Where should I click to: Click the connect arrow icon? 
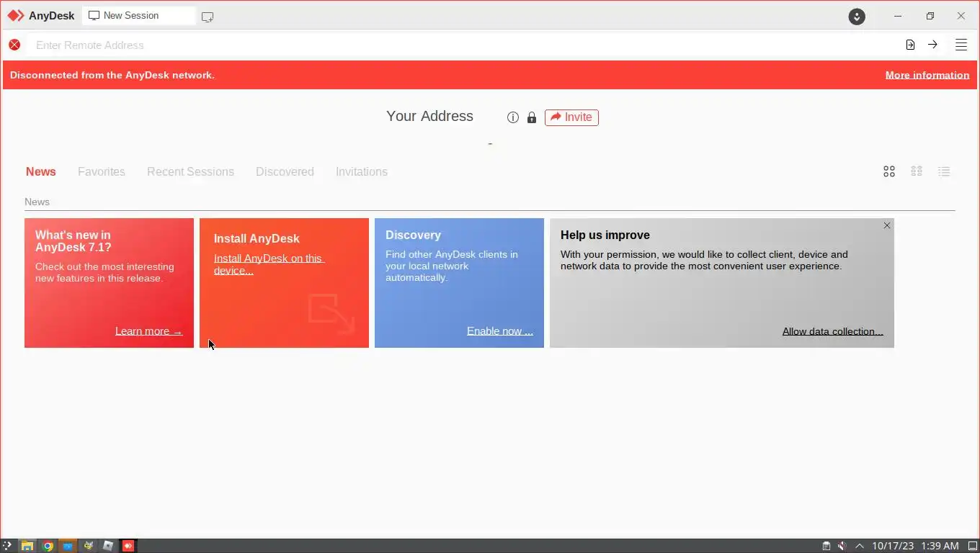(932, 45)
